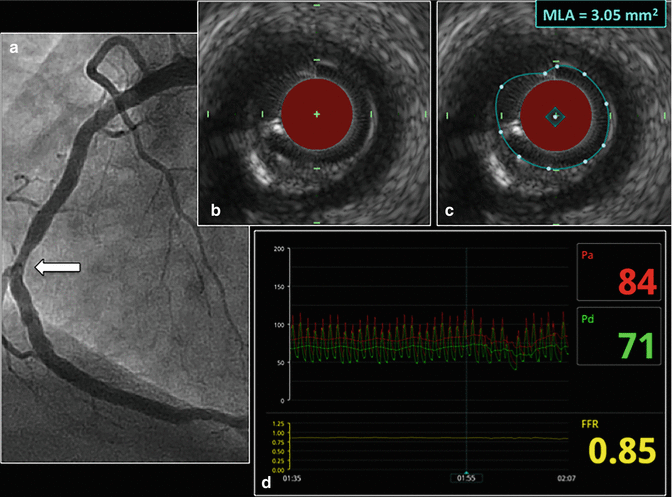Screen dimensions: 672x497
Task: Click the top green tick in panel b
Action: pyautogui.click(x=316, y=8)
